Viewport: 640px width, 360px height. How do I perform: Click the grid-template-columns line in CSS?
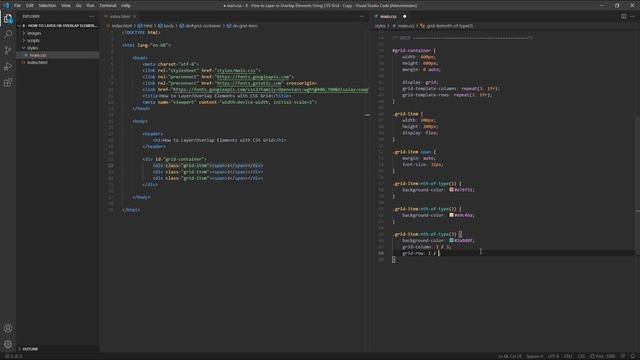coord(451,89)
